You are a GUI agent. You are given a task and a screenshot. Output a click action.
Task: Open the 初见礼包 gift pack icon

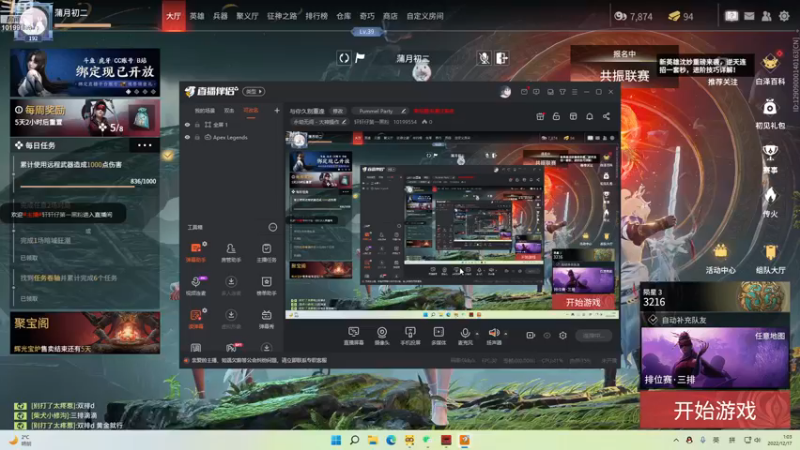[x=770, y=113]
